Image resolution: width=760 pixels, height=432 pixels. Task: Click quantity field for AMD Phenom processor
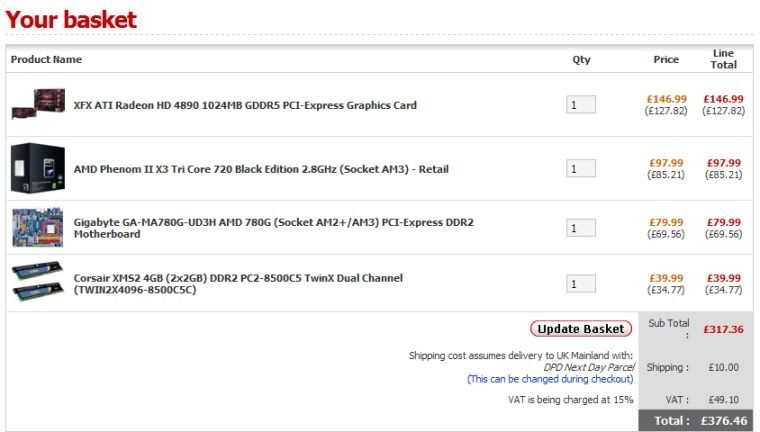[580, 169]
